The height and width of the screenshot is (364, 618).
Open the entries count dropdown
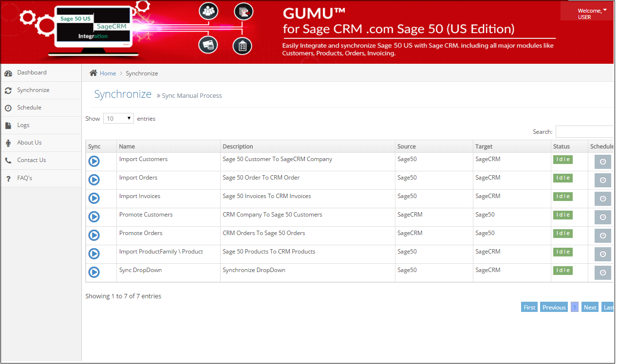click(118, 118)
